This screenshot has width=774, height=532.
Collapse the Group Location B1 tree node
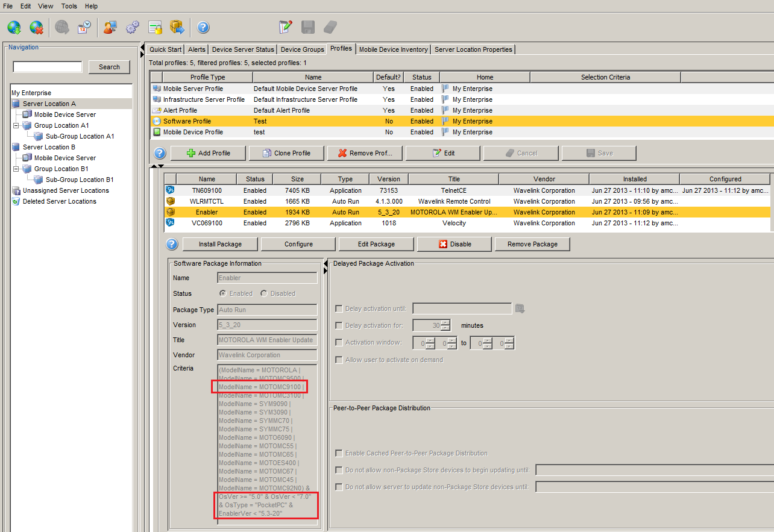click(x=16, y=169)
